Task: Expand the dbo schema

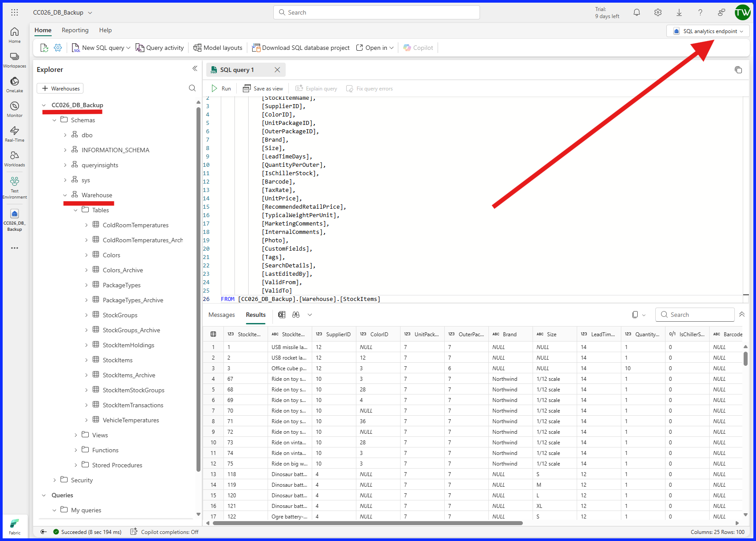Action: (65, 135)
